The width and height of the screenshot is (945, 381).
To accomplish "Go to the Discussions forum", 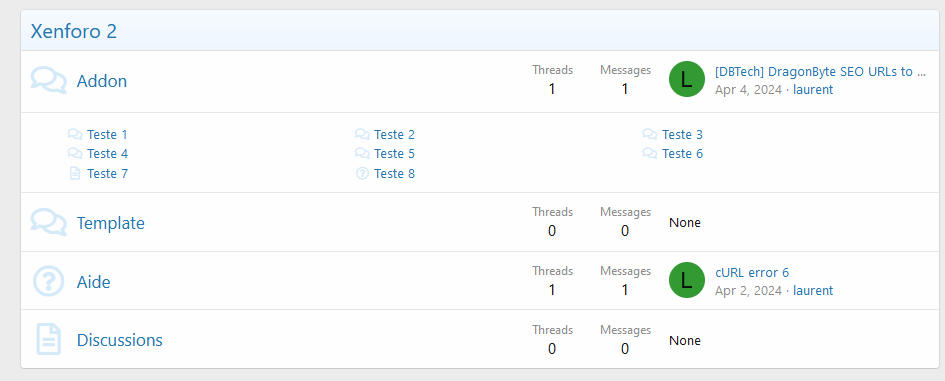I will tap(120, 340).
